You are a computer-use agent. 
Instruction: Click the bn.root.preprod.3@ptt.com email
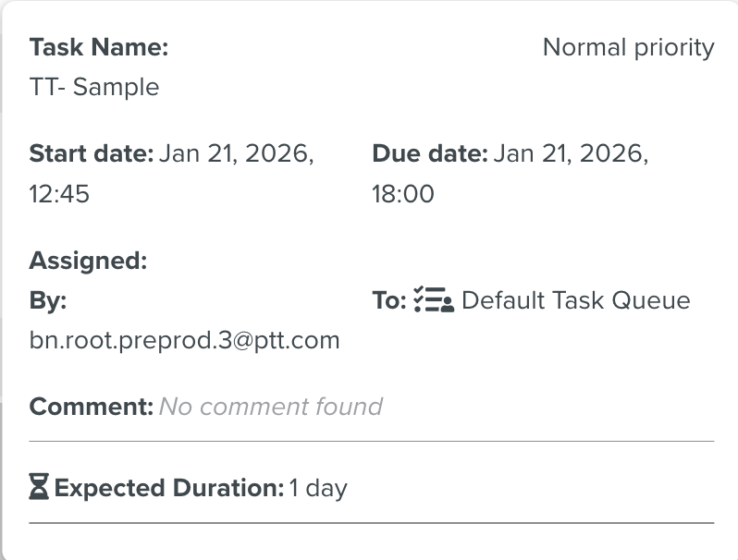click(x=185, y=341)
